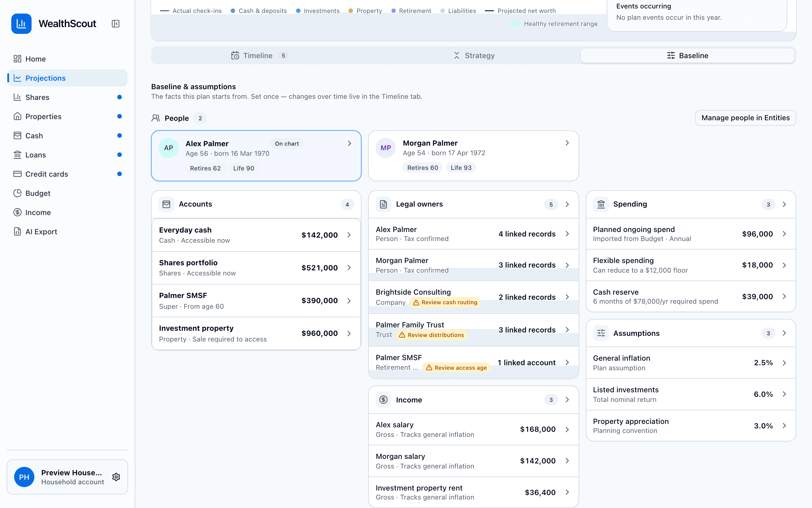Open Home in the sidebar
Viewport: 812px width, 508px height.
67,59
